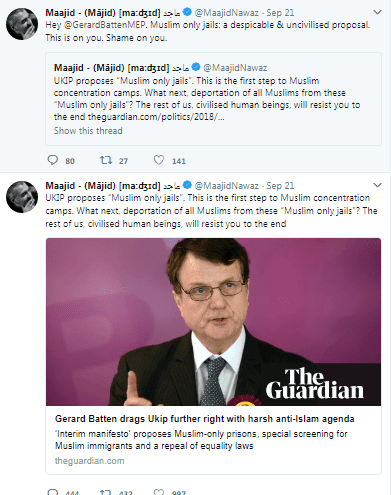Click the verified badge on second tweet
The height and width of the screenshot is (495, 391).
point(187,185)
